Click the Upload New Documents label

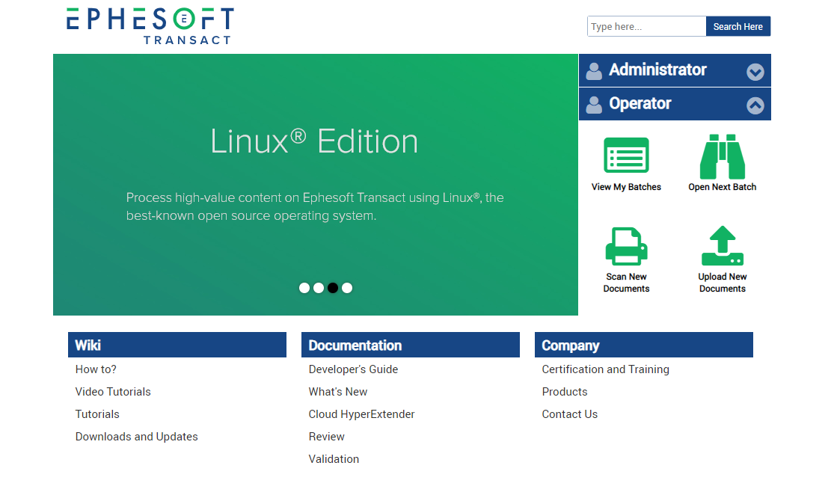coord(722,283)
